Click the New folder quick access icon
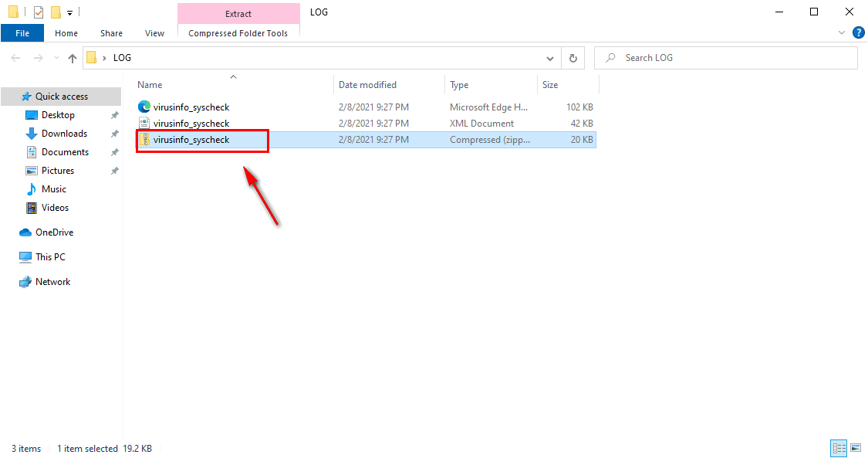 point(56,12)
